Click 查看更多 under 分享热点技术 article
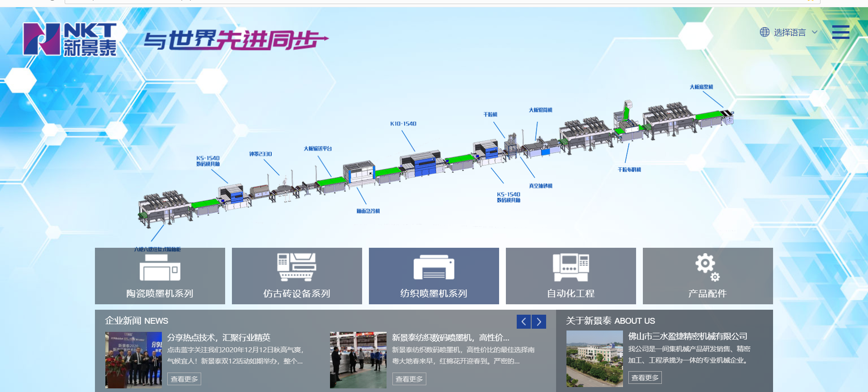The image size is (868, 392). coord(184,379)
